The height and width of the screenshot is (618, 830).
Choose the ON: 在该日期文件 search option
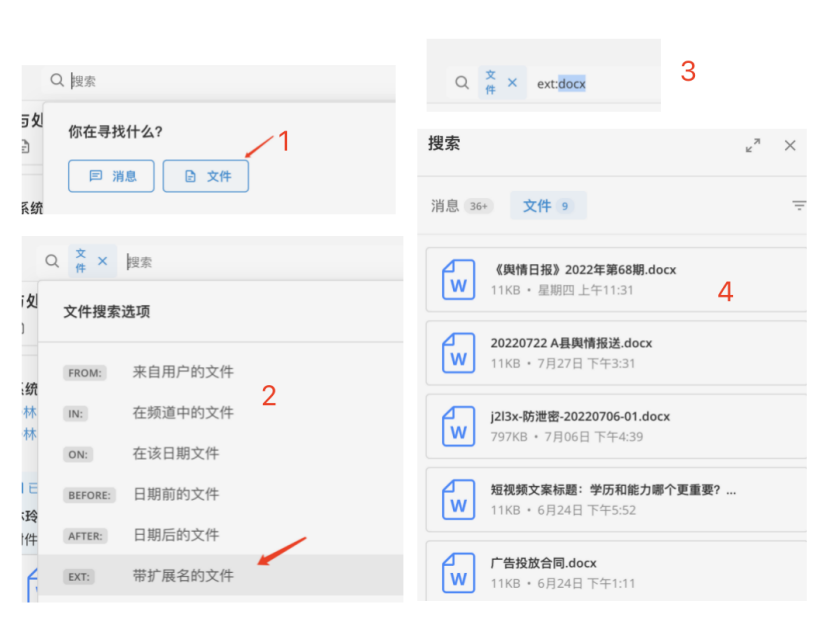pyautogui.click(x=176, y=454)
